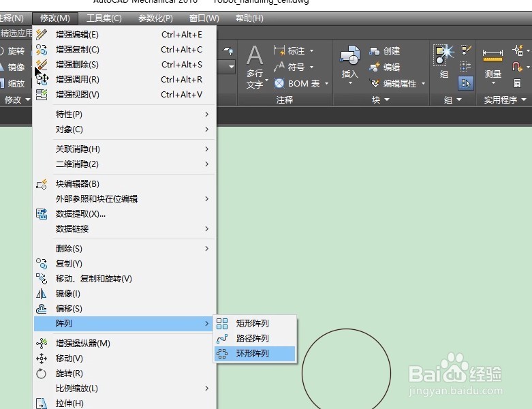532x409 pixels.
Task: Click the 旋转(R) rotate icon in menu
Action: pyautogui.click(x=42, y=374)
